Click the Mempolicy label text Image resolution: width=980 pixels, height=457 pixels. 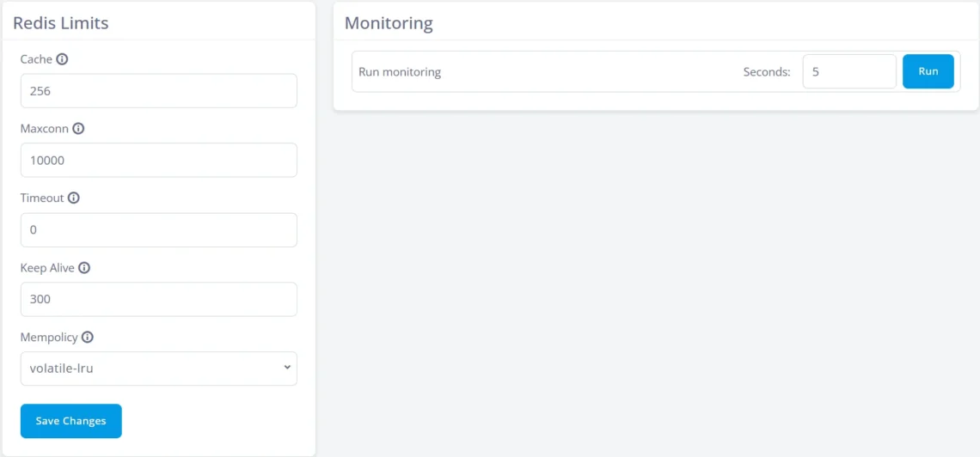click(x=49, y=338)
